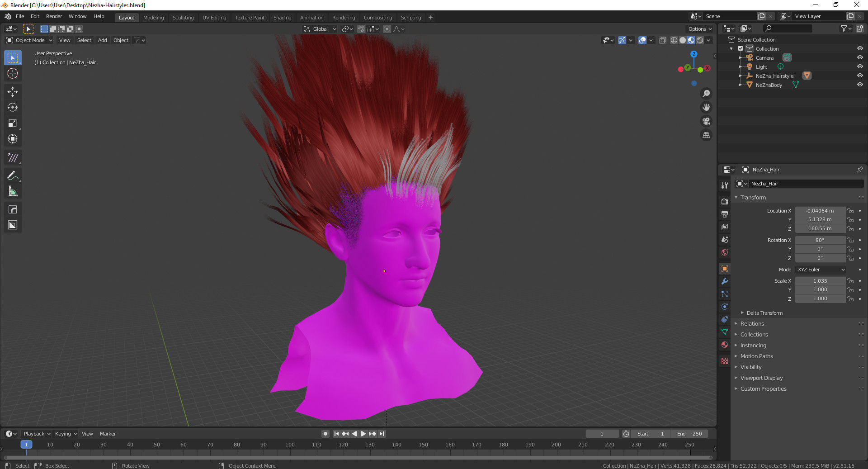868x469 pixels.
Task: Select the Annotate tool
Action: pos(13,175)
